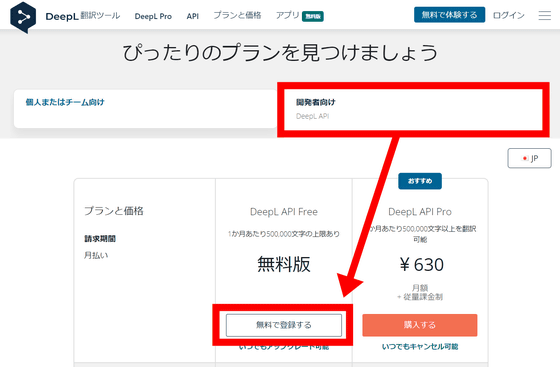Click the 購入する button

[420, 325]
